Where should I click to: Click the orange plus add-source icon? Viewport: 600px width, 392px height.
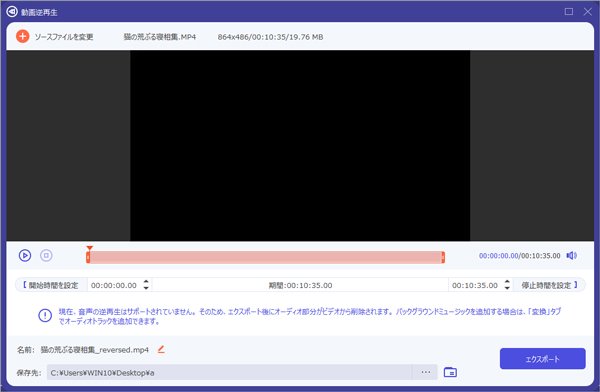pyautogui.click(x=23, y=36)
